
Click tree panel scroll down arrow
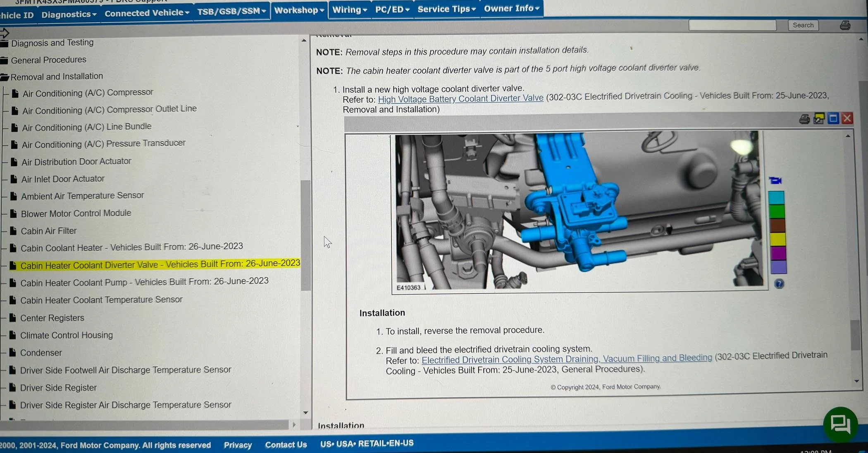tap(305, 412)
